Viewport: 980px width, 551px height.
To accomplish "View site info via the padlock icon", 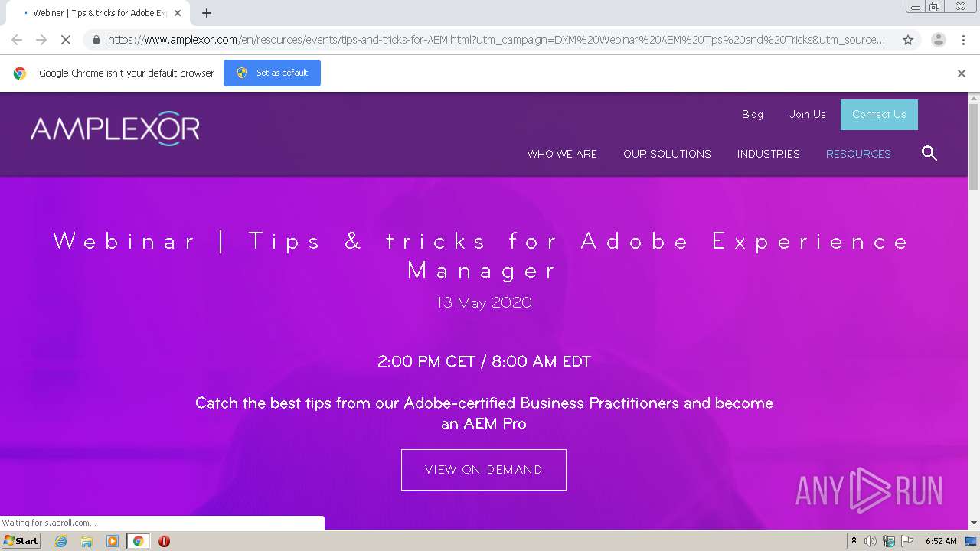I will 96,40.
